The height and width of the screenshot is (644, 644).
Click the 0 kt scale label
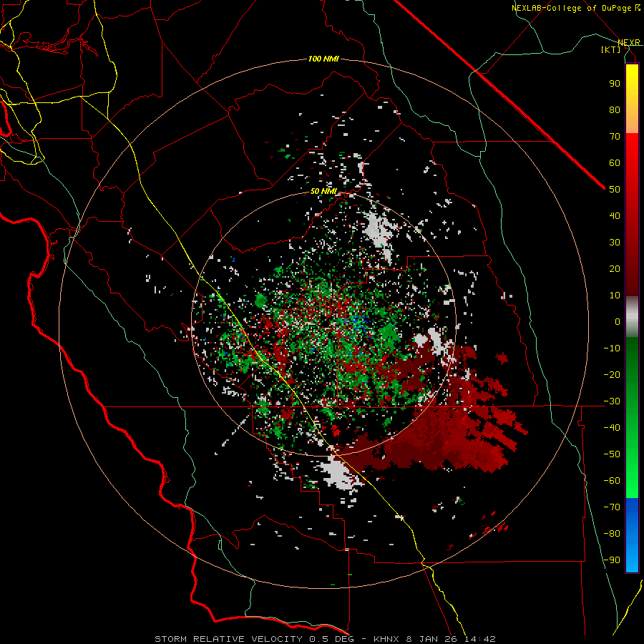618,321
